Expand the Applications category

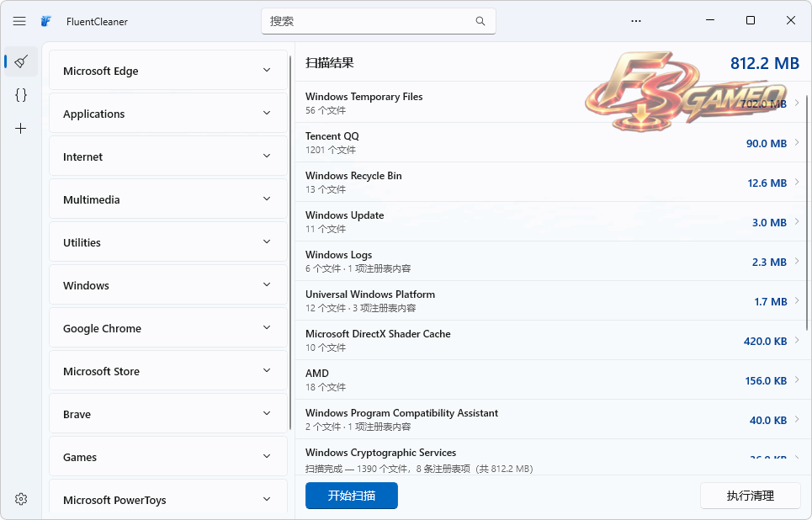pos(168,114)
